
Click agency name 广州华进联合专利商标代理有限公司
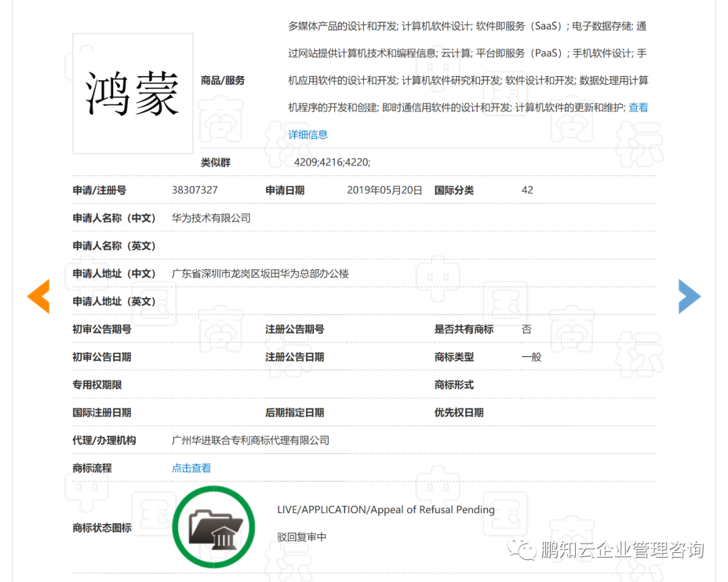[250, 440]
